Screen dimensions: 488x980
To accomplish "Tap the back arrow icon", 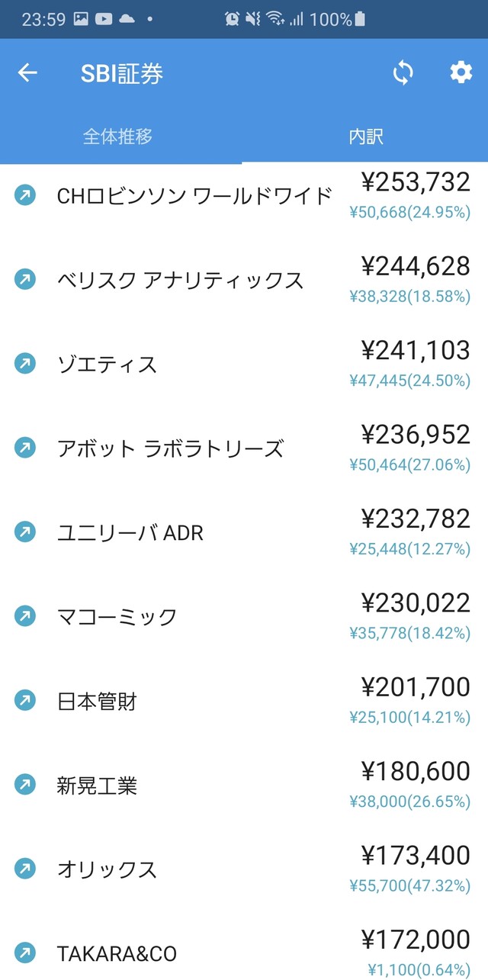I will click(x=27, y=73).
